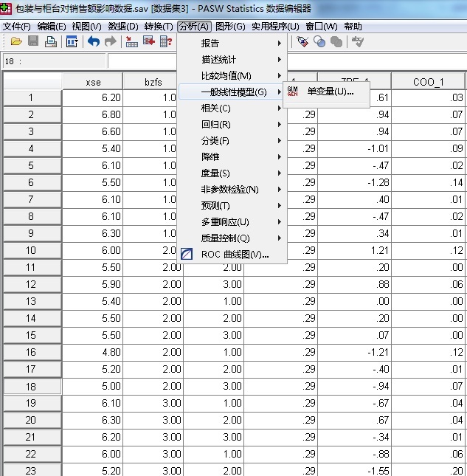The height and width of the screenshot is (476, 467).
Task: Open the 编辑(E) menu
Action: (x=52, y=27)
